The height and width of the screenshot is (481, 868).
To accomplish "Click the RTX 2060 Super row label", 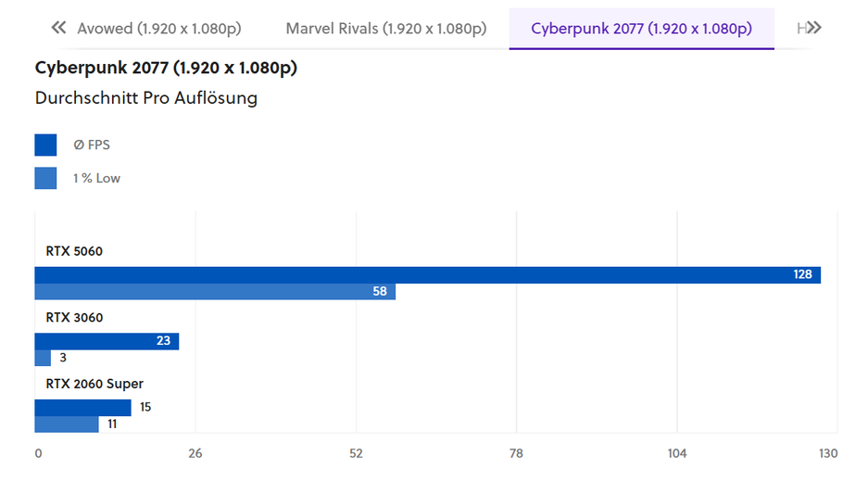I will 94,384.
